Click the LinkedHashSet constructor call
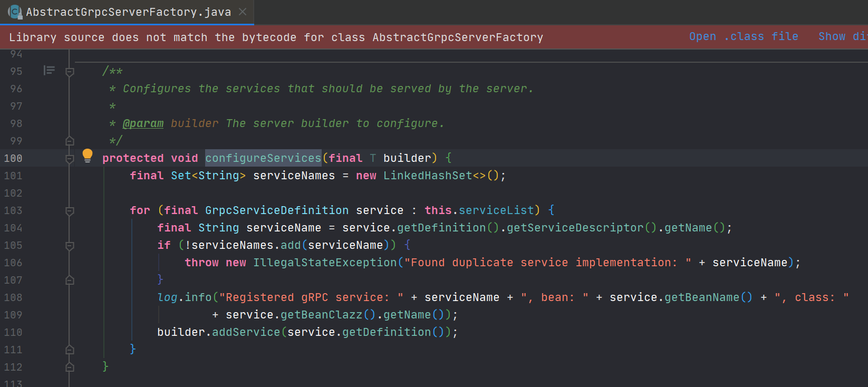Image resolution: width=868 pixels, height=387 pixels. [428, 176]
